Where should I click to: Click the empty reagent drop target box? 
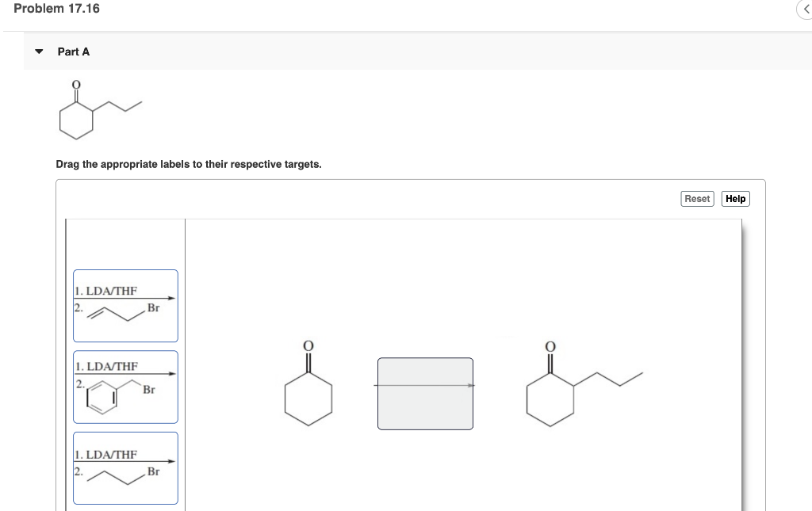tap(425, 392)
